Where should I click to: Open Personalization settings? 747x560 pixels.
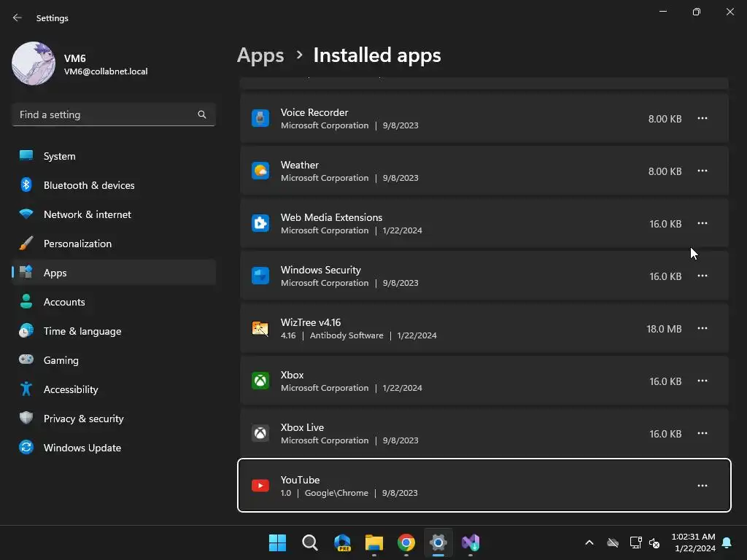[113, 244]
